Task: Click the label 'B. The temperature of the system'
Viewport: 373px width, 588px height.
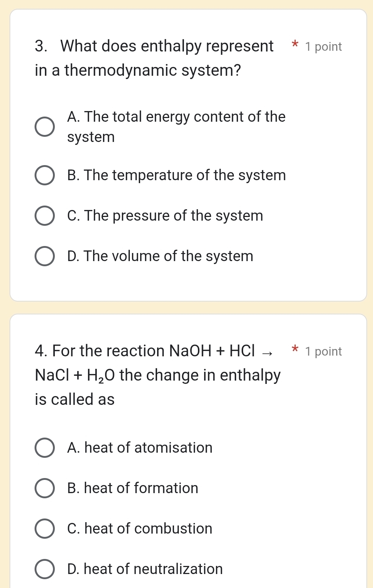Action: [x=176, y=175]
